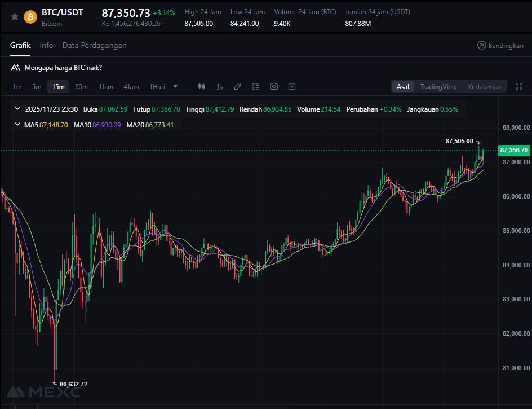Open the fx indicators icon
Screen dimensions: 532x409
coord(220,86)
